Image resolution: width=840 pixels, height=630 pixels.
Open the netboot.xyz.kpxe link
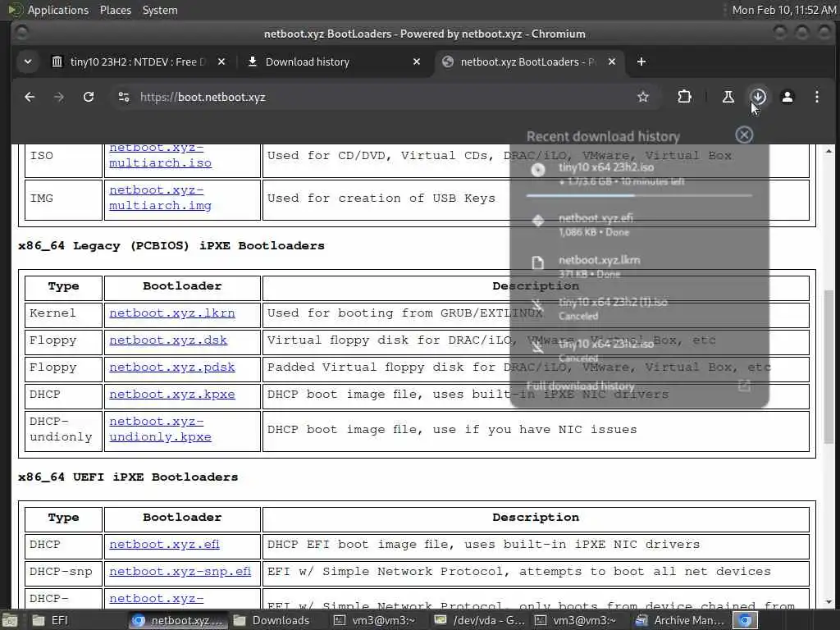coord(172,395)
